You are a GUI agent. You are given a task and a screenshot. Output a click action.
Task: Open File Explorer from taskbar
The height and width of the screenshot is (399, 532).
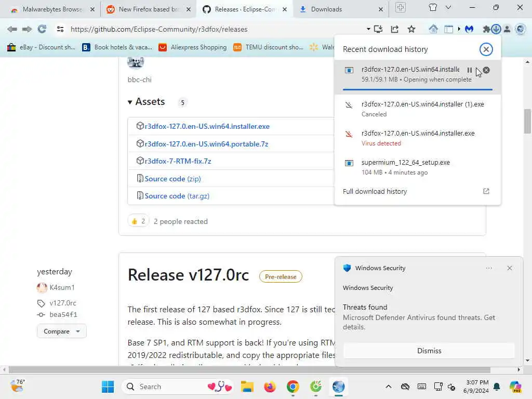pyautogui.click(x=247, y=387)
